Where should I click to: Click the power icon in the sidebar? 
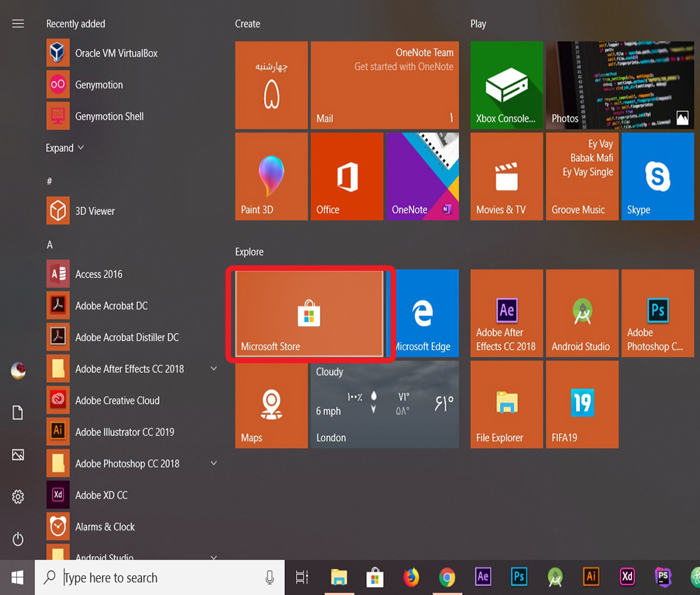tap(18, 538)
